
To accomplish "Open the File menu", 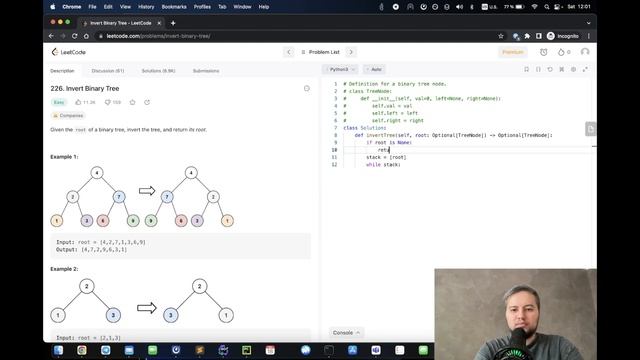I will tap(92, 7).
